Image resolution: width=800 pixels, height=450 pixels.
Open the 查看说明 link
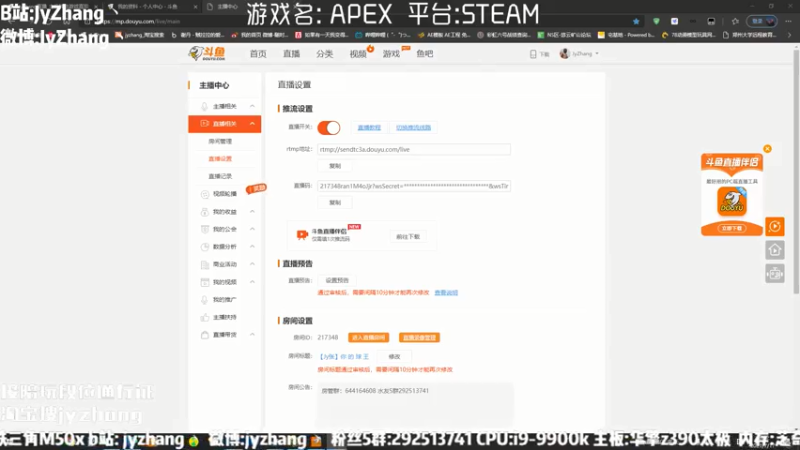[446, 293]
